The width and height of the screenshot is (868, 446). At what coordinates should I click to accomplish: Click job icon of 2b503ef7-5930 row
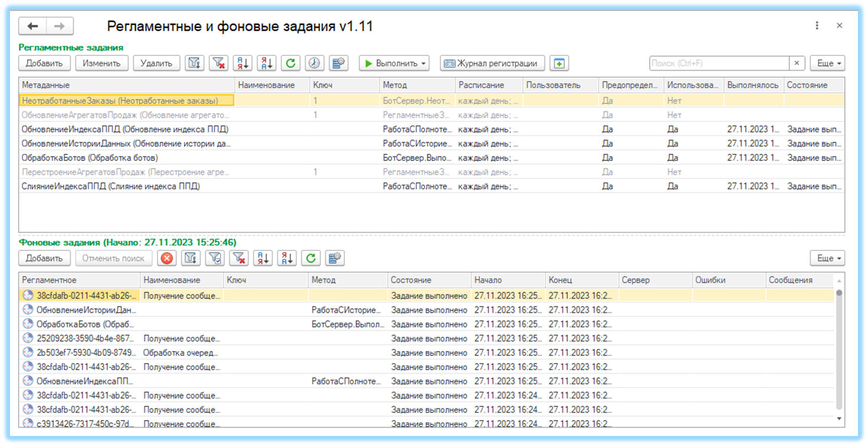coord(28,352)
